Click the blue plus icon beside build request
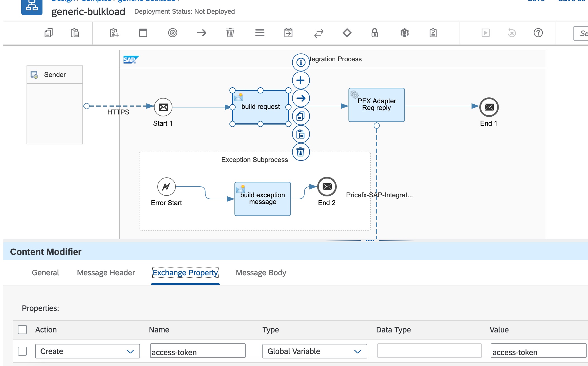This screenshot has width=588, height=366. click(x=301, y=81)
